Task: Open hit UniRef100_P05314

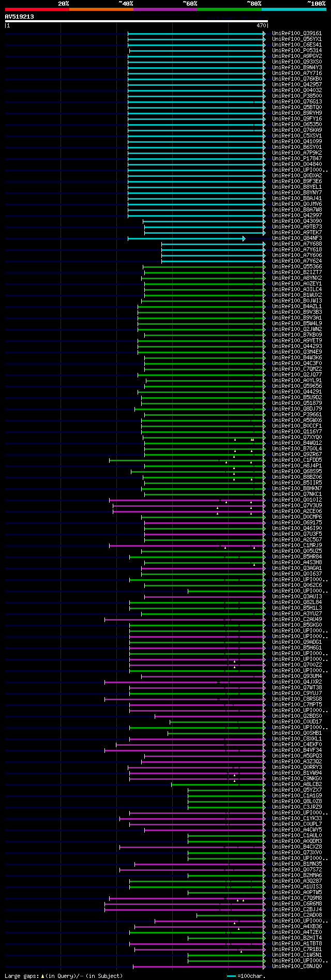Action: tap(297, 50)
